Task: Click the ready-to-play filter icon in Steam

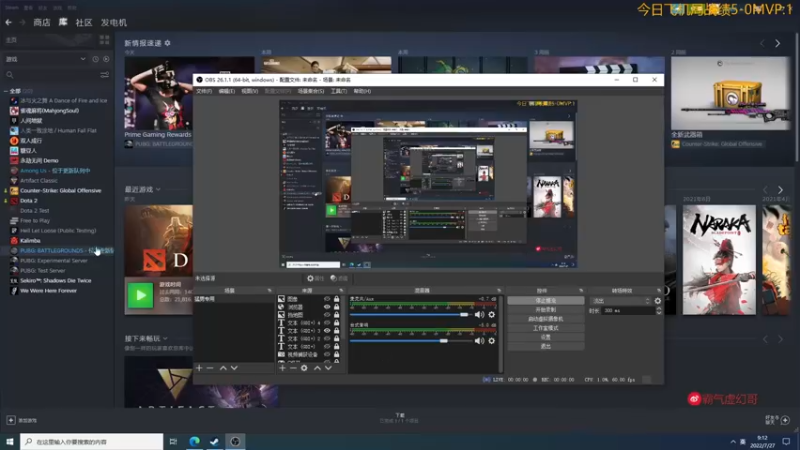Action: 106,59
